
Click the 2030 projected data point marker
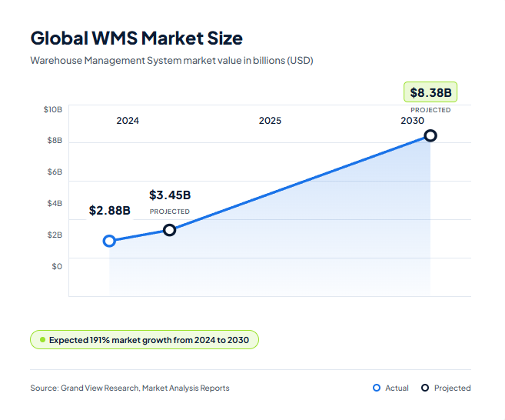(430, 135)
